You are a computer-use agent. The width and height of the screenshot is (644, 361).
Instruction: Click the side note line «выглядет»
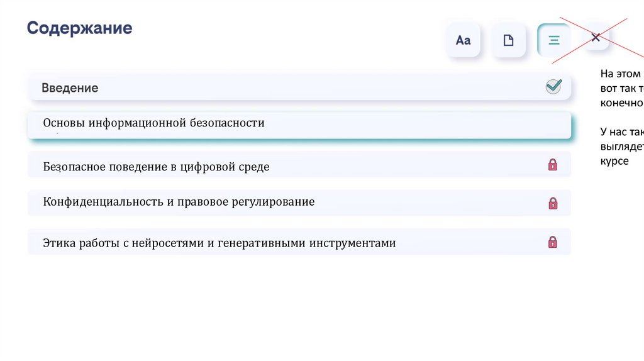pos(621,147)
